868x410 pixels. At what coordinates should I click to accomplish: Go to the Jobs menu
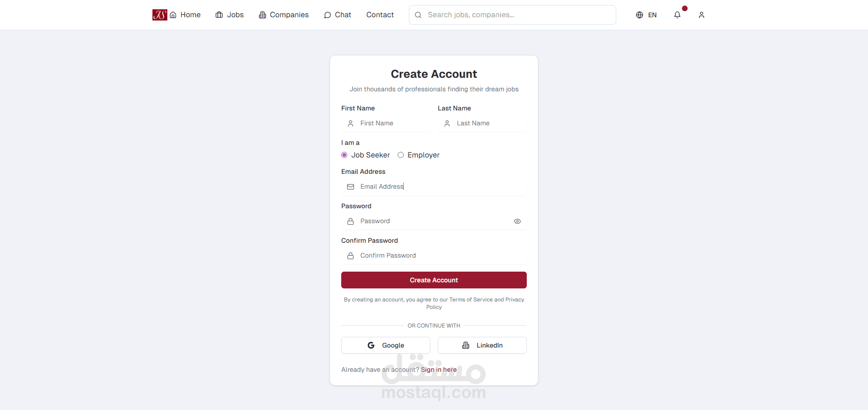(230, 15)
